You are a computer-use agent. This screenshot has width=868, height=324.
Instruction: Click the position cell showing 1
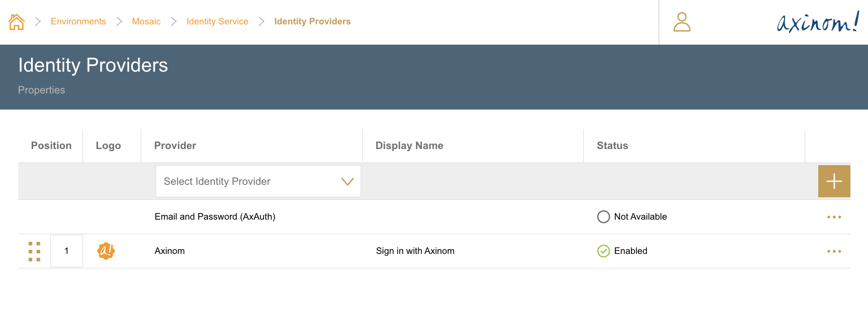66,251
